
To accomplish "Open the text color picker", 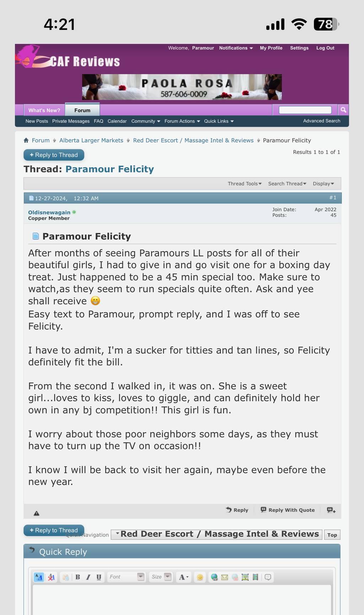I will tap(183, 577).
